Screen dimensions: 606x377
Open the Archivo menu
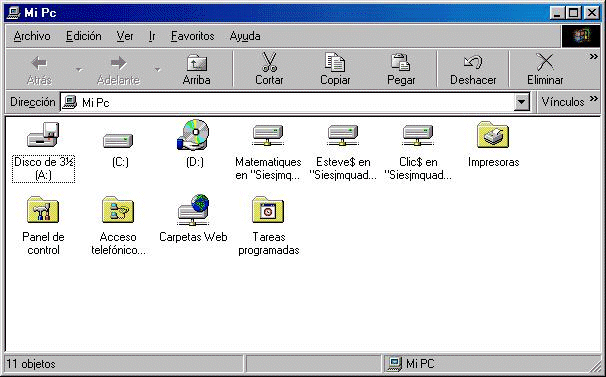tap(32, 36)
